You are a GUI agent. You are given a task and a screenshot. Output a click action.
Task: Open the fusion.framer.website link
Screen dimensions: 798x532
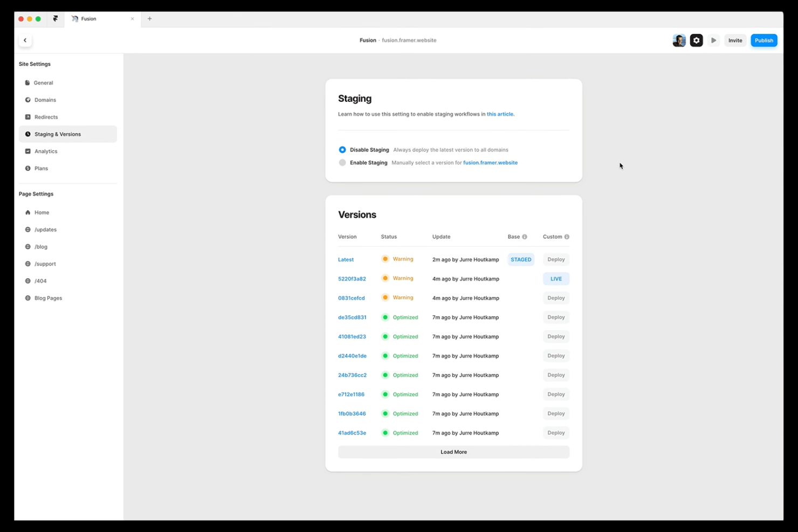coord(490,163)
